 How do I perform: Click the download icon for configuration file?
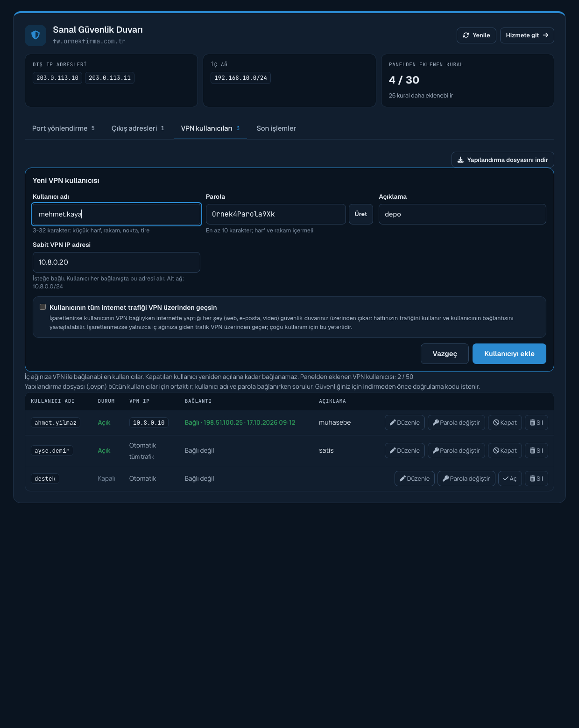point(460,160)
